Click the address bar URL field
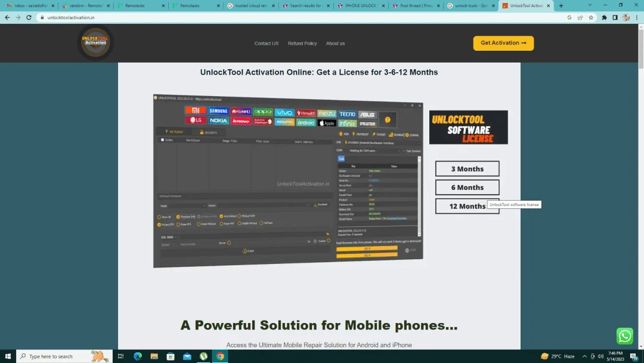Image resolution: width=644 pixels, height=363 pixels. click(x=304, y=18)
